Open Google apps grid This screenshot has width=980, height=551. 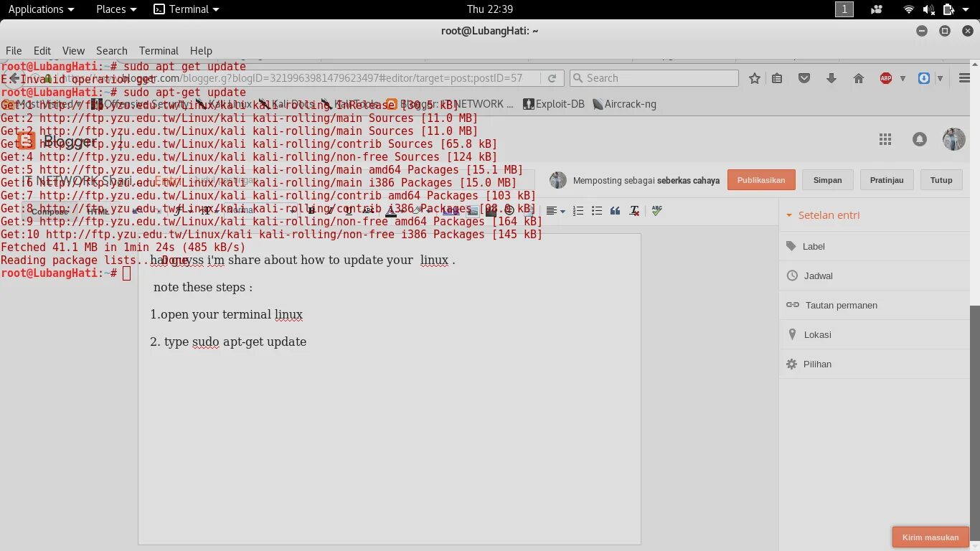click(885, 139)
